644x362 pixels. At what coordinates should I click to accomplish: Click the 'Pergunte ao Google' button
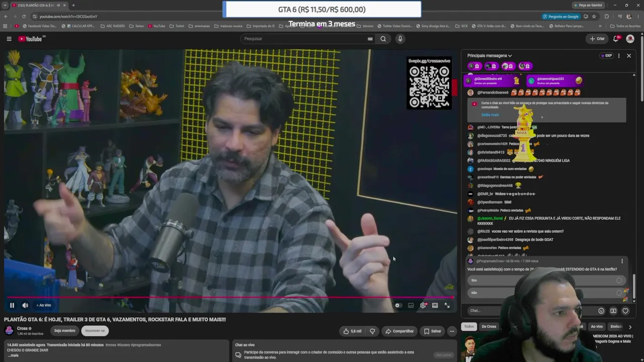tap(560, 17)
